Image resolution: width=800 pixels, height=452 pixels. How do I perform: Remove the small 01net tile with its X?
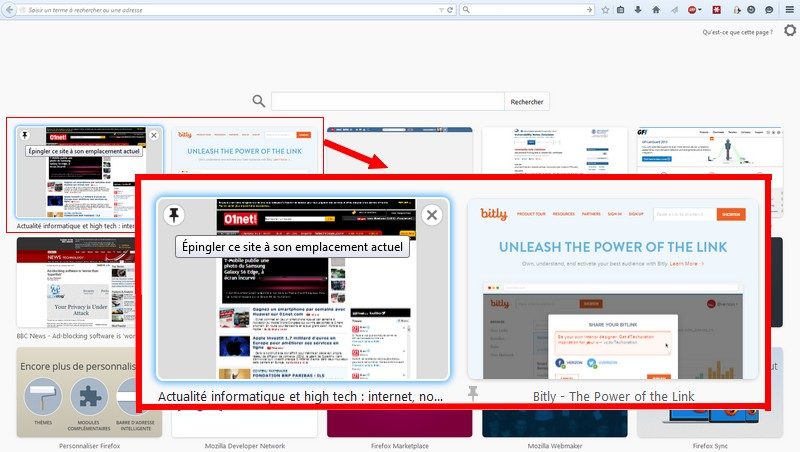click(154, 135)
